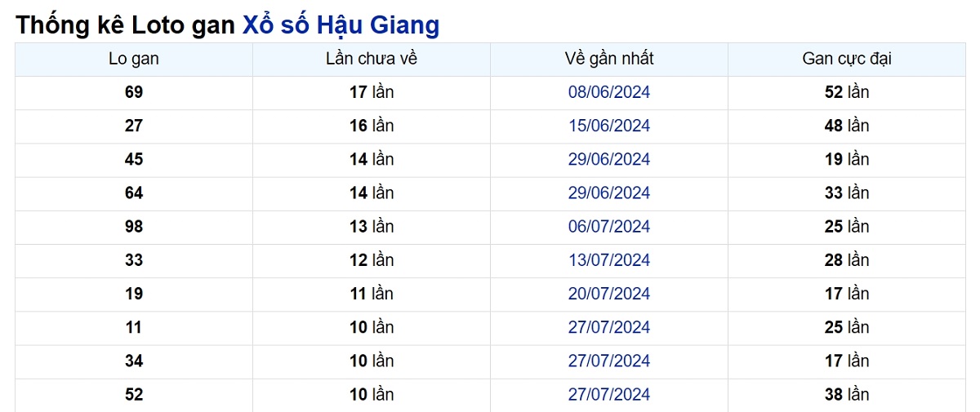This screenshot has width=980, height=412.
Task: Click the 10 lần cell in row 52
Action: pos(372,394)
